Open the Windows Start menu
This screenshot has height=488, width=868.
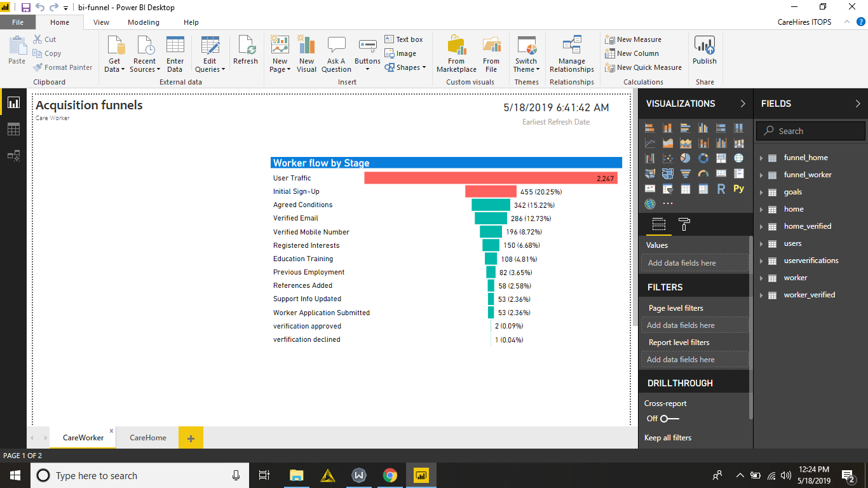click(x=15, y=475)
